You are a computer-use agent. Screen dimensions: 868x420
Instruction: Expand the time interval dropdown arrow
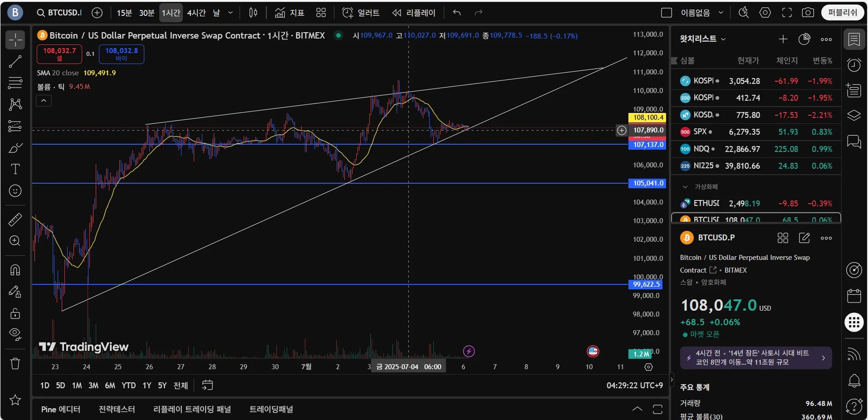click(230, 13)
